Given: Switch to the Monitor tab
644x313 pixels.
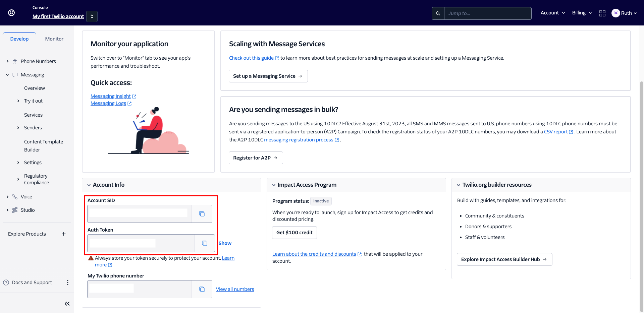Looking at the screenshot, I should (54, 39).
